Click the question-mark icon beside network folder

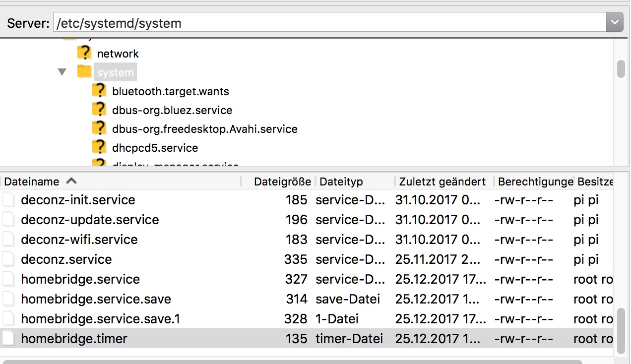[x=85, y=53]
